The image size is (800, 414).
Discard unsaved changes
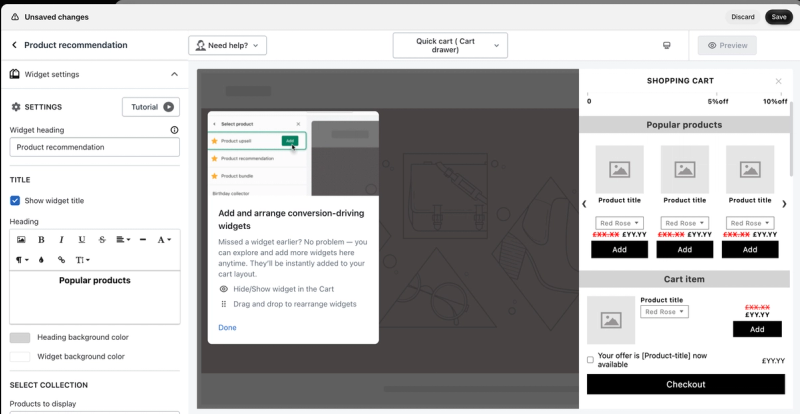(743, 17)
